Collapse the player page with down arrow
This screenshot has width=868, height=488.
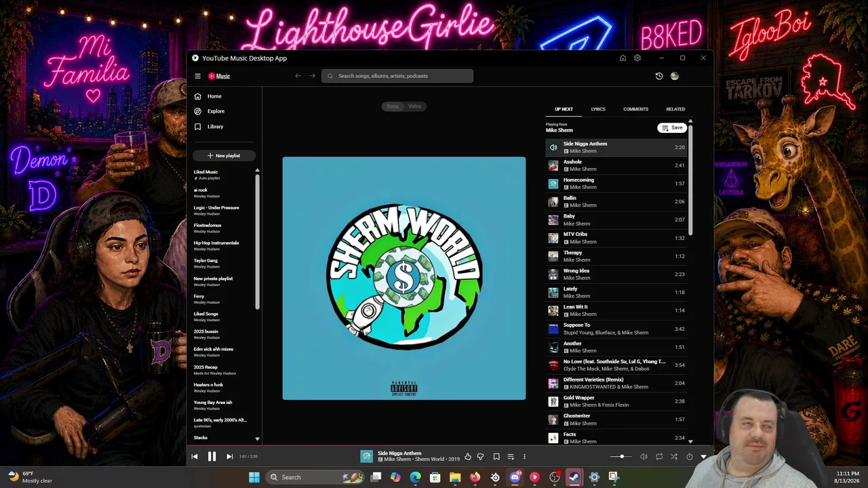tap(703, 457)
